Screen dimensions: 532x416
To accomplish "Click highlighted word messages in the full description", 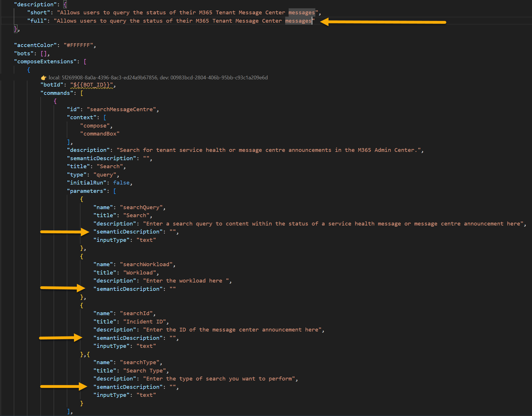I will pos(298,21).
